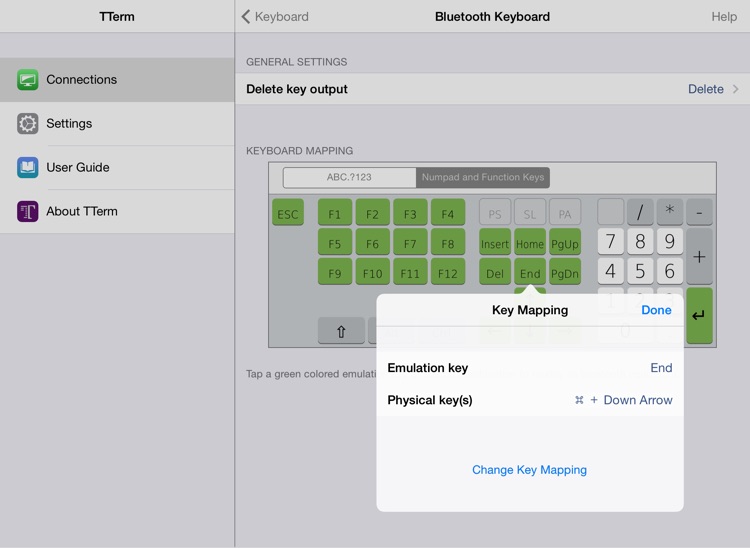Tap the numpad slash key
Viewport: 750px width, 548px height.
pos(640,212)
